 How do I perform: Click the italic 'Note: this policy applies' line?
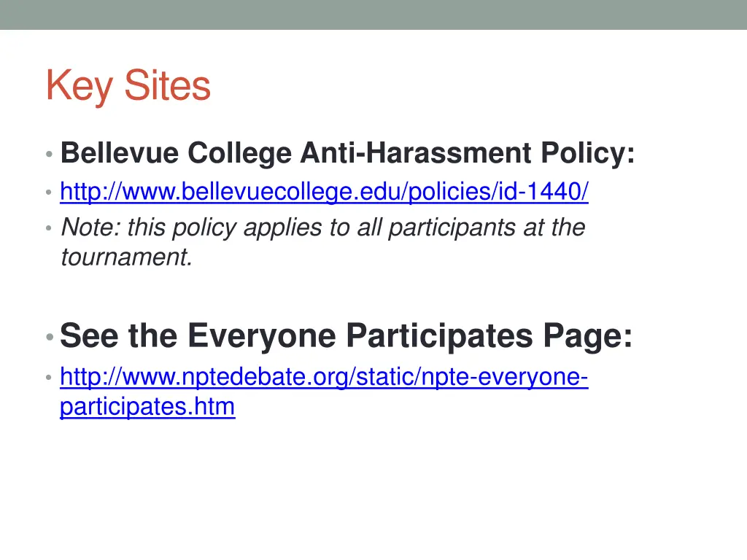coord(323,227)
